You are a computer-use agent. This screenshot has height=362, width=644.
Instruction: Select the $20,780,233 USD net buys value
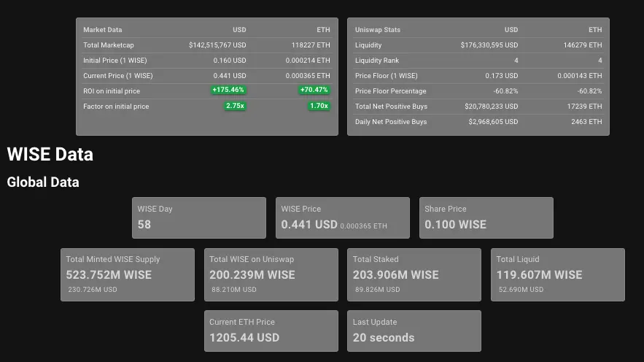tap(492, 107)
